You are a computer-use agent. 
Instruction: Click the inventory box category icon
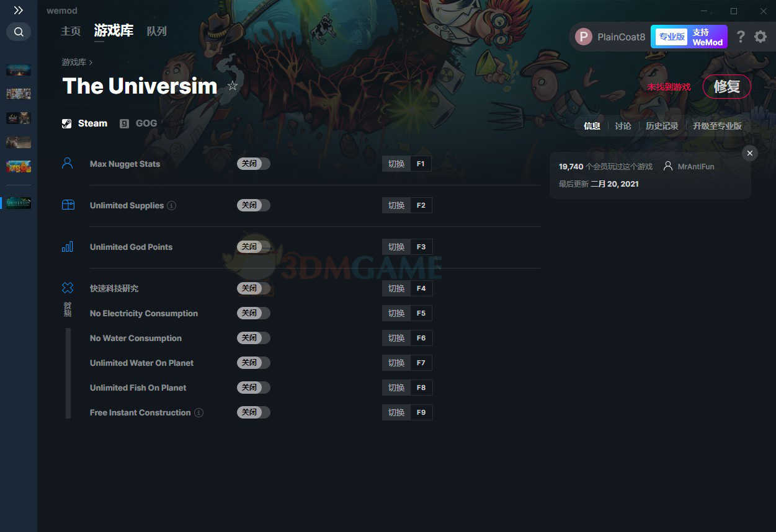[68, 205]
